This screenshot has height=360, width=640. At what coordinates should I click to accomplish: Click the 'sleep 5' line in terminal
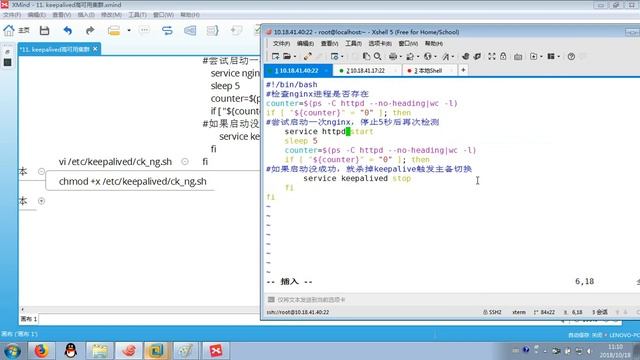click(301, 141)
